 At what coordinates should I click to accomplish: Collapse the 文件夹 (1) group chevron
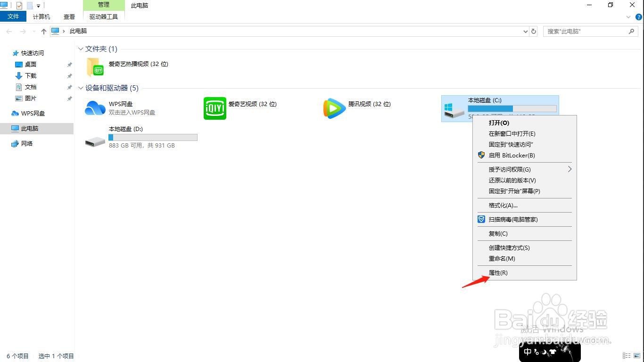pos(81,49)
